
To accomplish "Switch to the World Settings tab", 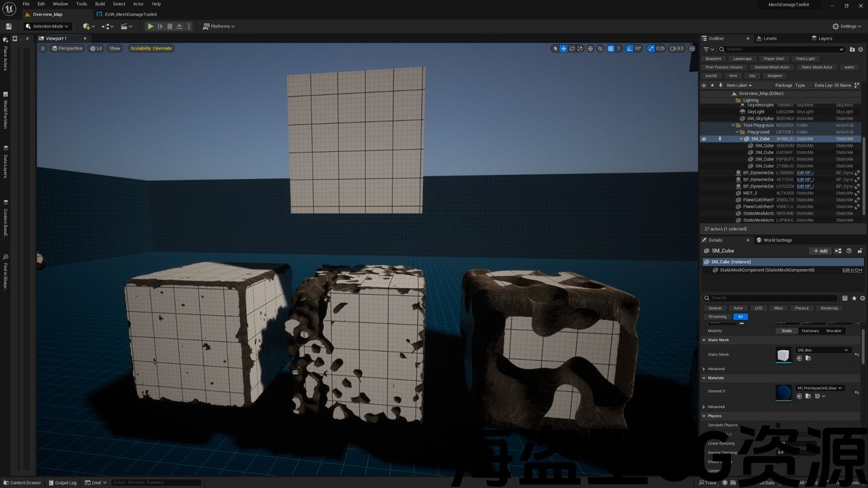I will tap(777, 240).
